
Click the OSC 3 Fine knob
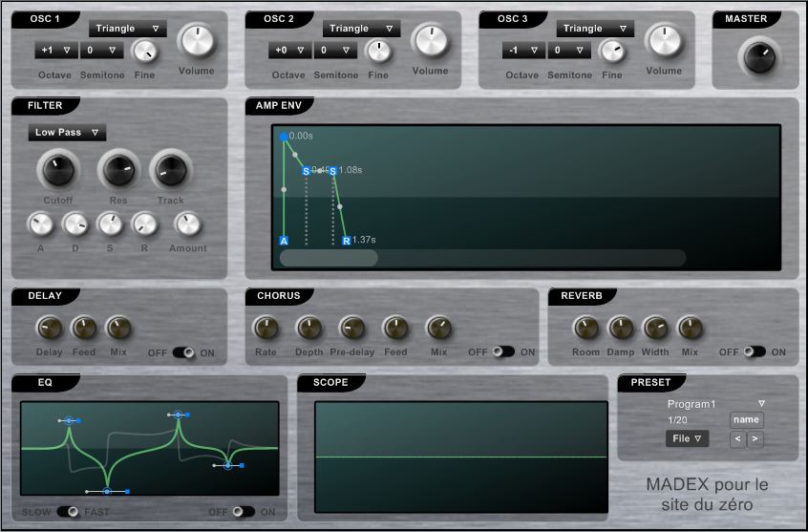[612, 52]
